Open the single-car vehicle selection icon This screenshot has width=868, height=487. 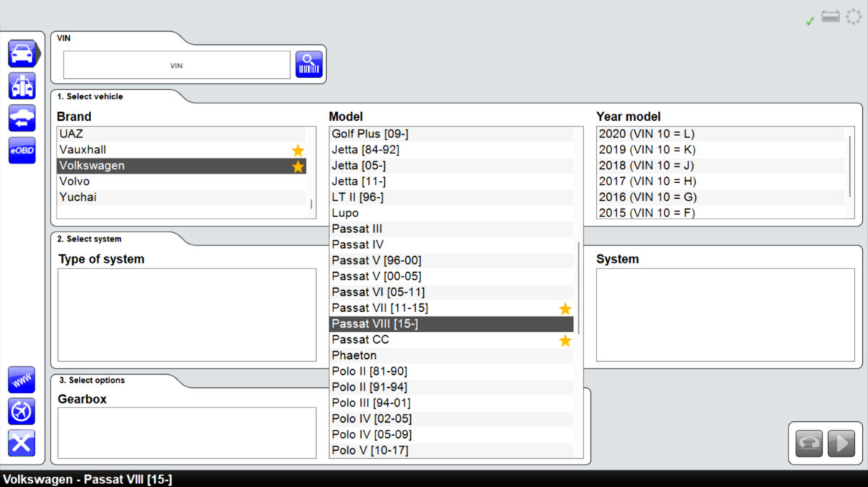tap(22, 54)
